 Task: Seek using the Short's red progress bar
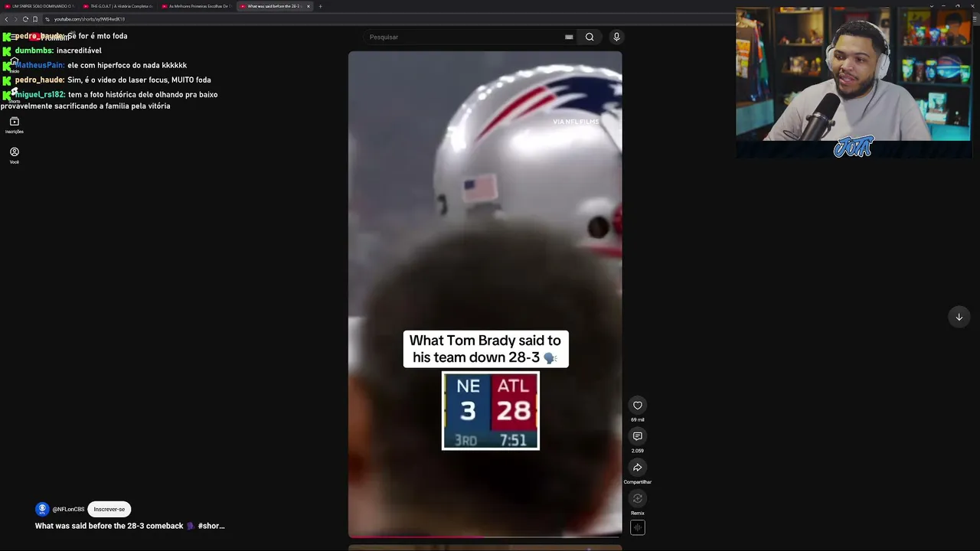coord(485,537)
